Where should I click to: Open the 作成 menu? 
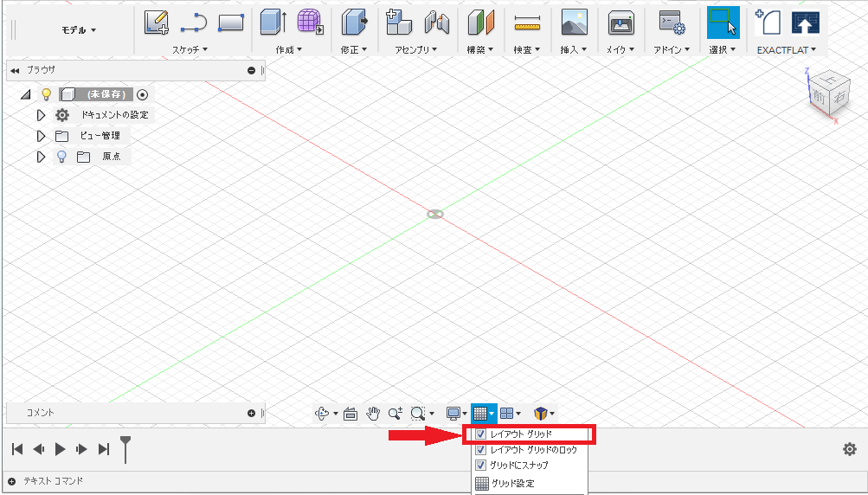[288, 50]
